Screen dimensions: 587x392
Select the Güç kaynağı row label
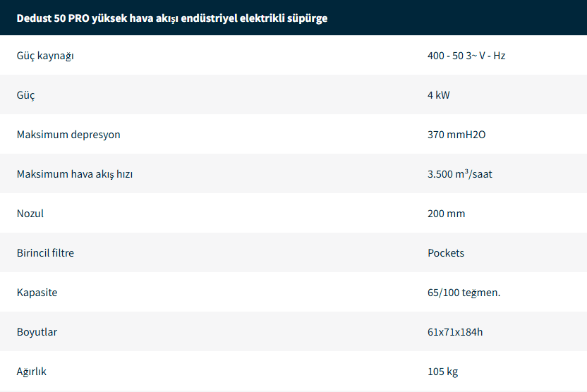(x=45, y=56)
